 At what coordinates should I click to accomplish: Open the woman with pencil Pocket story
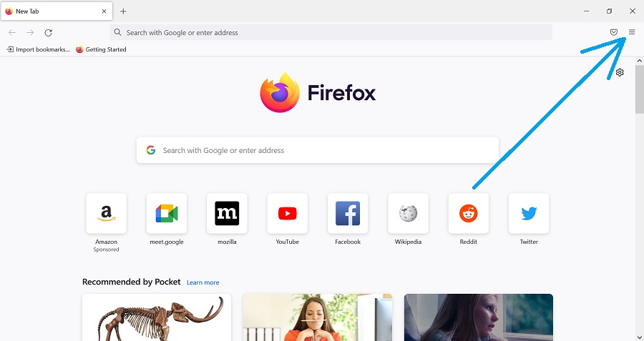tap(318, 317)
